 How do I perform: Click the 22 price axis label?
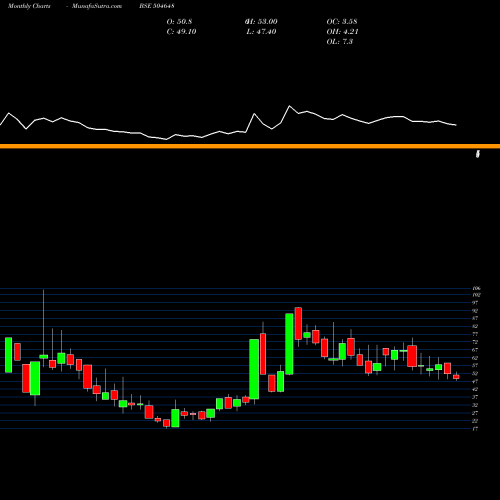[475, 421]
